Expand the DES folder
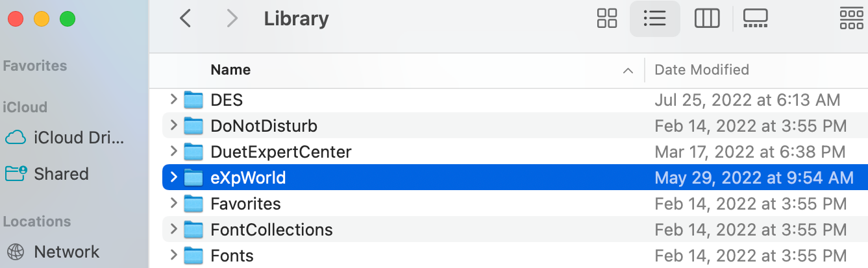The height and width of the screenshot is (268, 868). point(173,100)
